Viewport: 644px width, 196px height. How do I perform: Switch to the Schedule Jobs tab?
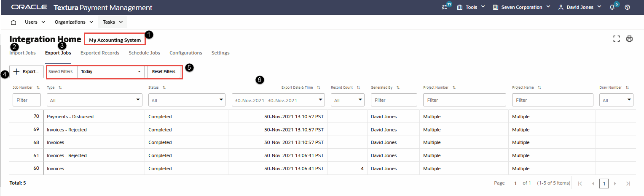144,53
